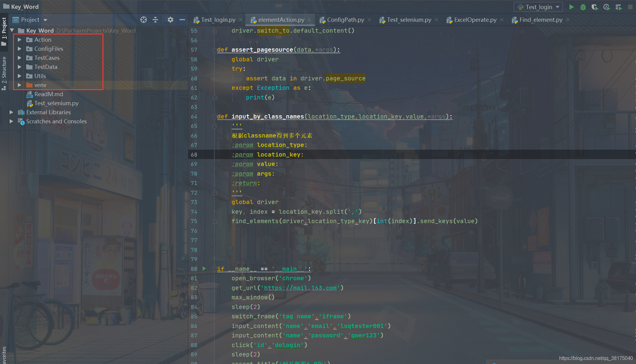636x364 pixels.
Task: Switch to the ConfigPath.py tab
Action: [x=346, y=20]
